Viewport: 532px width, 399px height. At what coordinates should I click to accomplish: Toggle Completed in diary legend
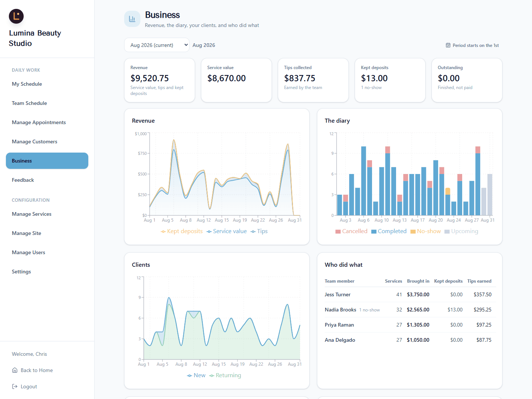pyautogui.click(x=389, y=231)
